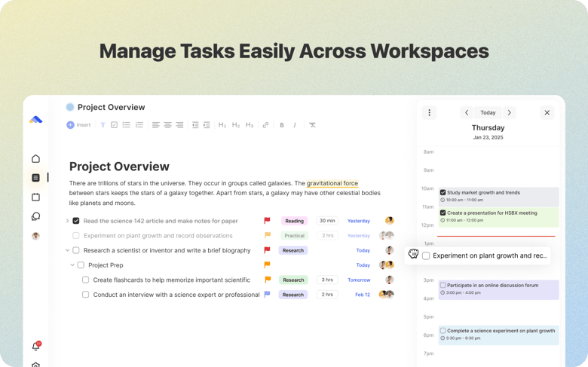
Task: Uncheck 'Read the science 142 article' task
Action: (76, 221)
